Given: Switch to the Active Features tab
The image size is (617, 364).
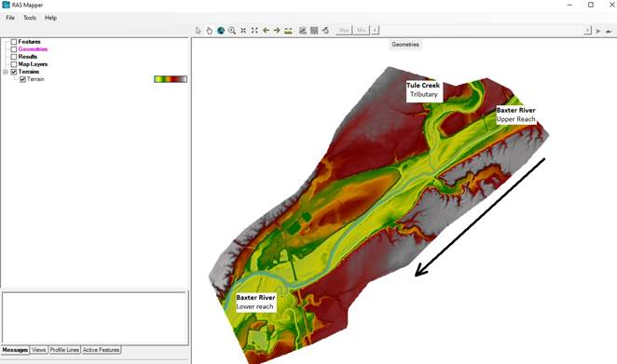Looking at the screenshot, I should (x=102, y=349).
